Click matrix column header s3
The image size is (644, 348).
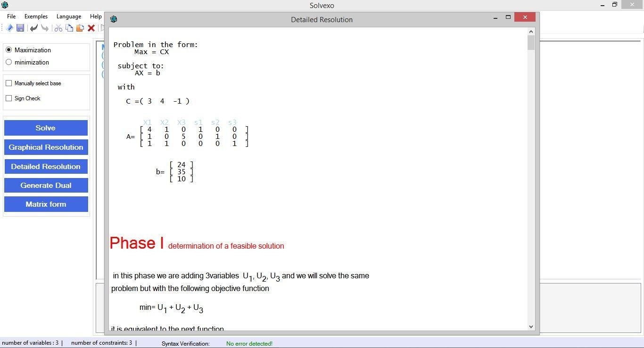(232, 122)
